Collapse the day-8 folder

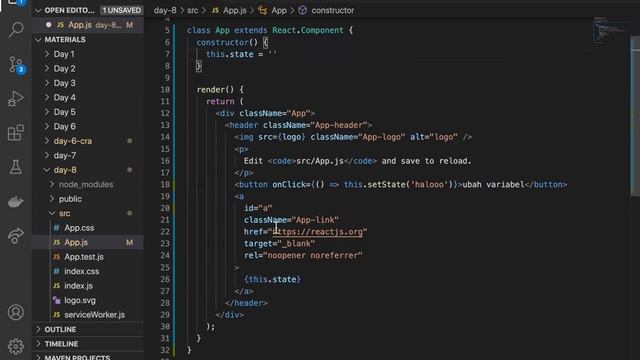point(47,170)
